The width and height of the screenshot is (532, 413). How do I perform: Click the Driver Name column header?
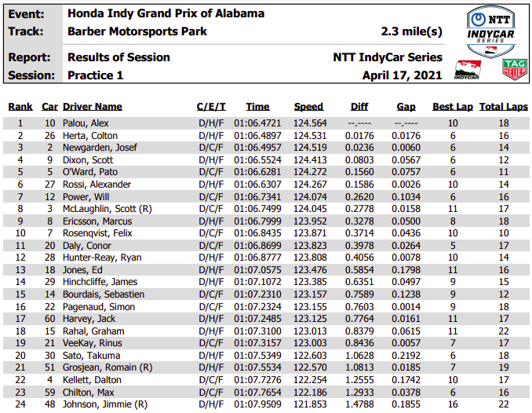93,107
